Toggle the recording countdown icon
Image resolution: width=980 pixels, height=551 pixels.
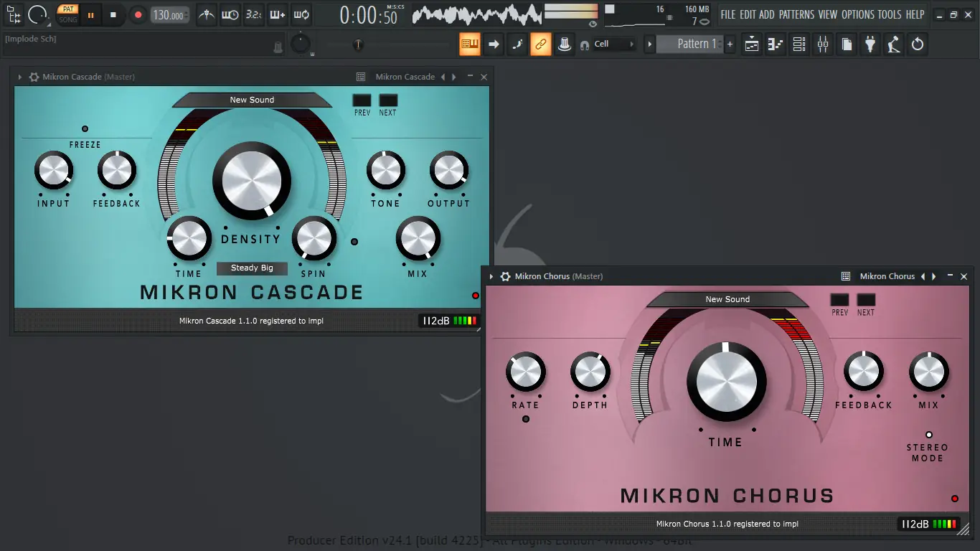tap(253, 14)
